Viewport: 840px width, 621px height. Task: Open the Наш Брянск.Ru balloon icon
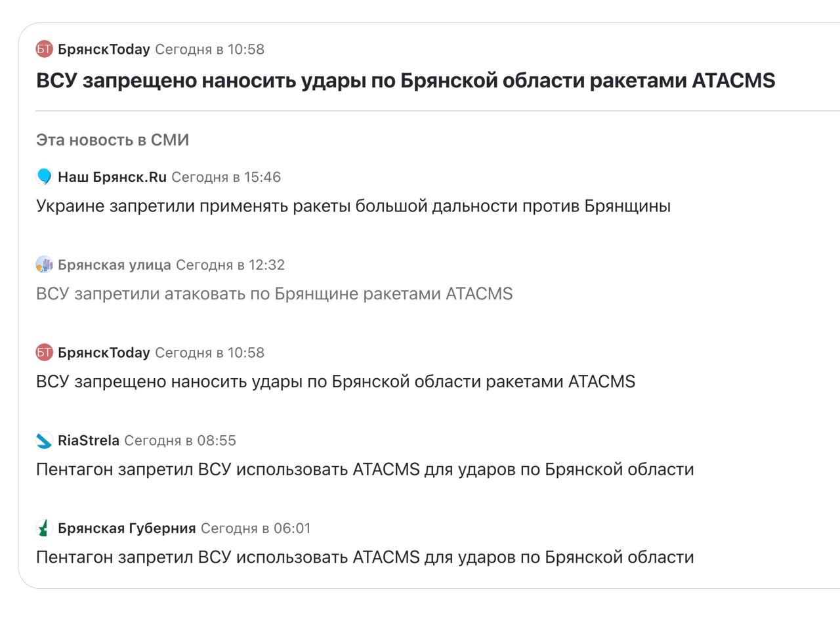(x=44, y=177)
